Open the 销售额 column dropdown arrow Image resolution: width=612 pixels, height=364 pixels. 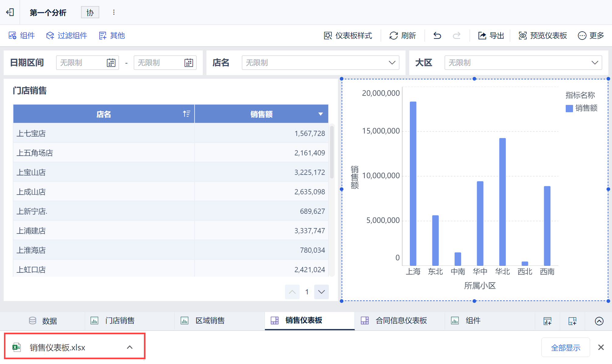coord(320,114)
